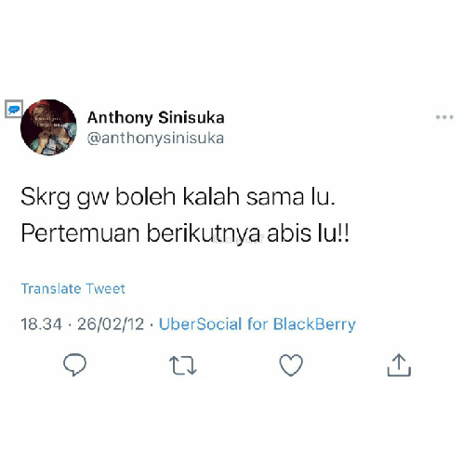476x476 pixels.
Task: Like the tweet with the heart icon
Action: point(291,365)
